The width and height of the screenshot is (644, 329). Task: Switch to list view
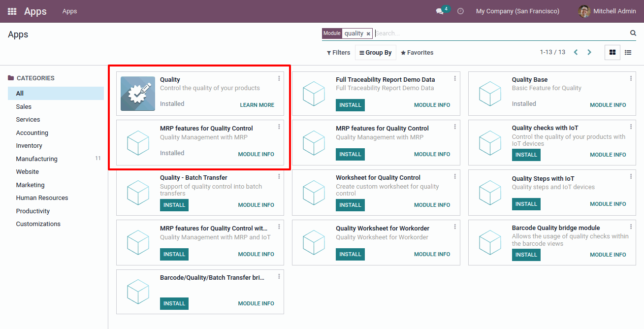(628, 52)
